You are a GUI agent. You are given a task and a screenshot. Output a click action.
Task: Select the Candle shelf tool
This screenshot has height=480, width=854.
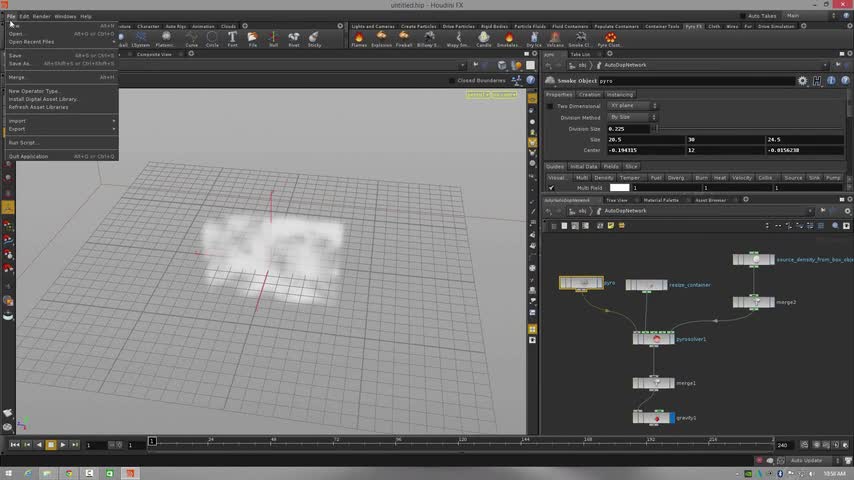[x=483, y=39]
